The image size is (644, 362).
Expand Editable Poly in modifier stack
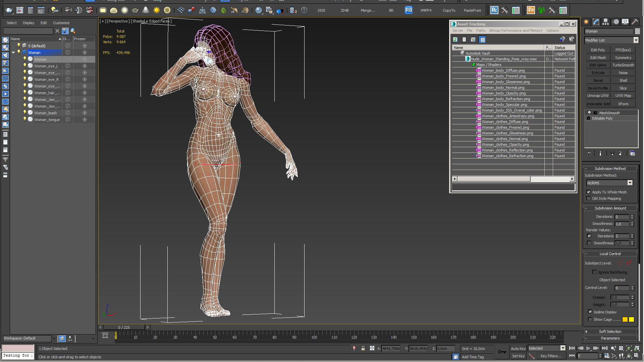click(x=588, y=118)
